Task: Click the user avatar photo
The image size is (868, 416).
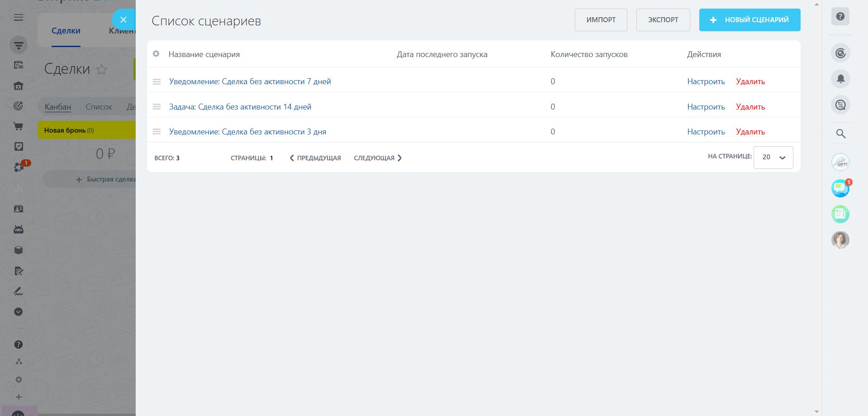Action: 840,240
